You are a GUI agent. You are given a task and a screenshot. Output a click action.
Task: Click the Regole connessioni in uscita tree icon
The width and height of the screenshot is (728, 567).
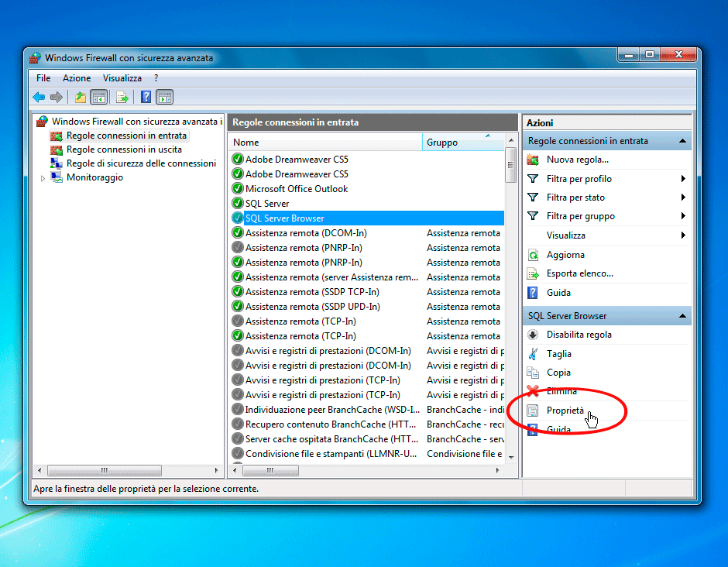pos(57,150)
